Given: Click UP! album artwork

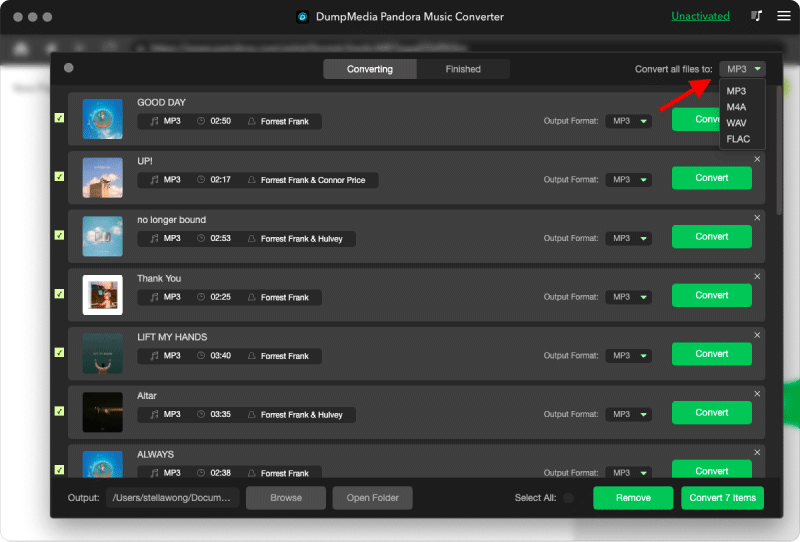Looking at the screenshot, I should pos(103,178).
